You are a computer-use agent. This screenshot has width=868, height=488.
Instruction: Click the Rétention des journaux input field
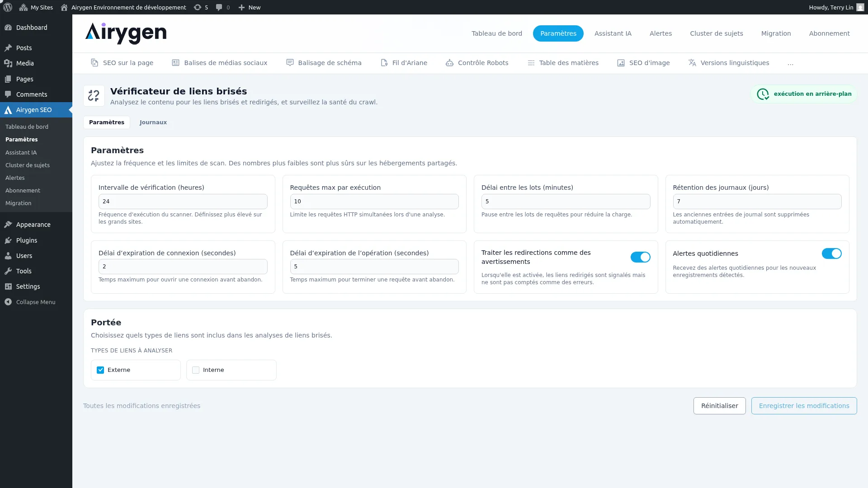pyautogui.click(x=757, y=202)
